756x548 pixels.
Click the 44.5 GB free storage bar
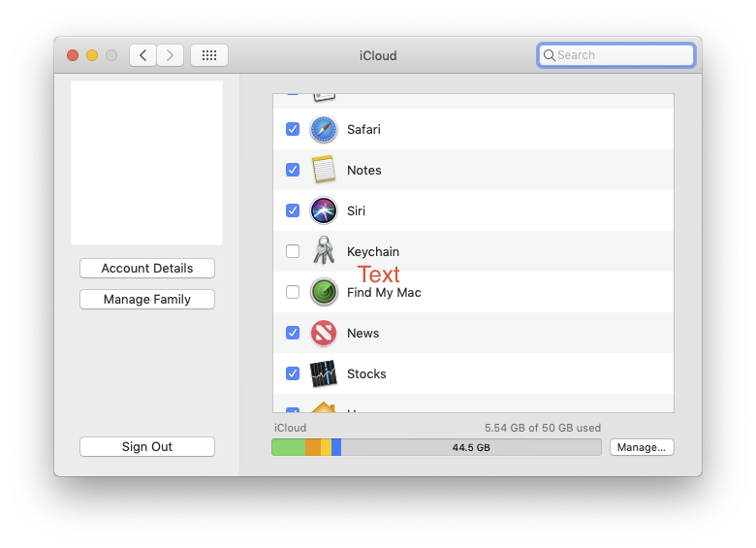[x=471, y=447]
